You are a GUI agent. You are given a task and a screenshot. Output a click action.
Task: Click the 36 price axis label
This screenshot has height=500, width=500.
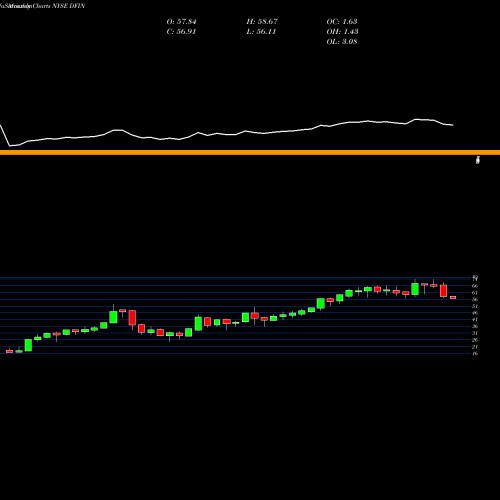[475, 326]
